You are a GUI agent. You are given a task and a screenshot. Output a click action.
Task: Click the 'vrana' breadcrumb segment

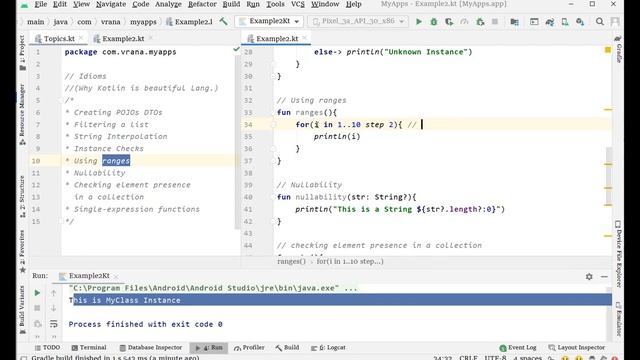[110, 22]
